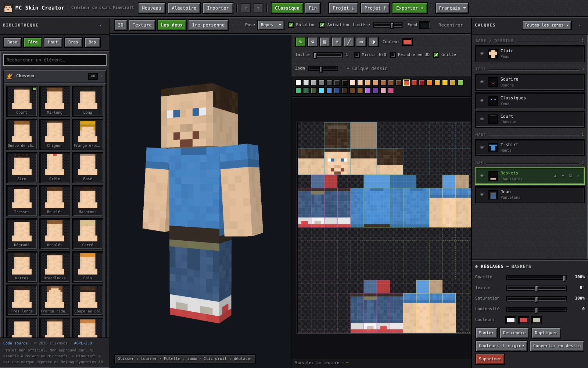Expand the Toutes les zones filter

point(546,25)
